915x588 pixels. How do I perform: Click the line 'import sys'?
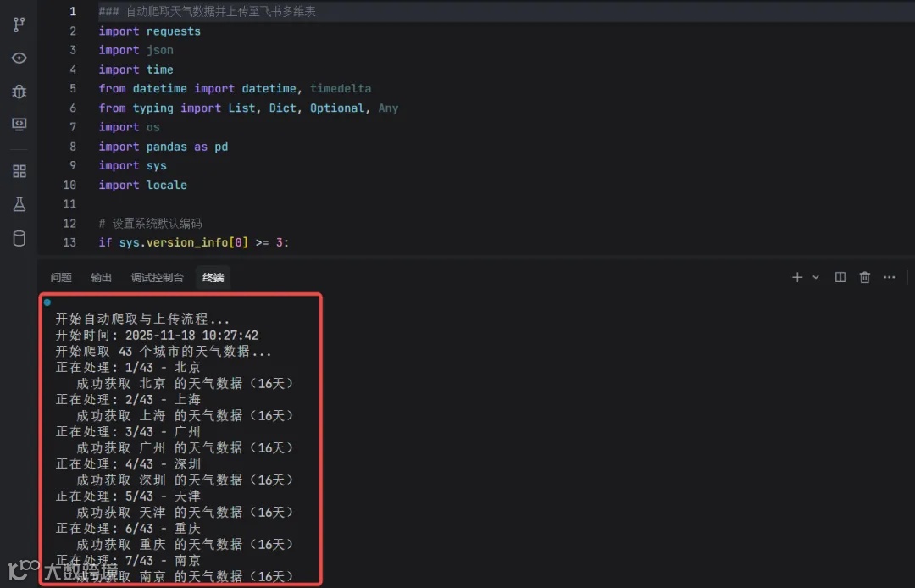132,166
